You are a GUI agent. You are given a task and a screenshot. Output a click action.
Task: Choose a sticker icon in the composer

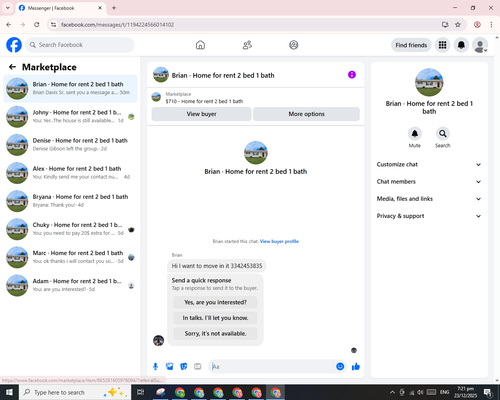point(184,367)
